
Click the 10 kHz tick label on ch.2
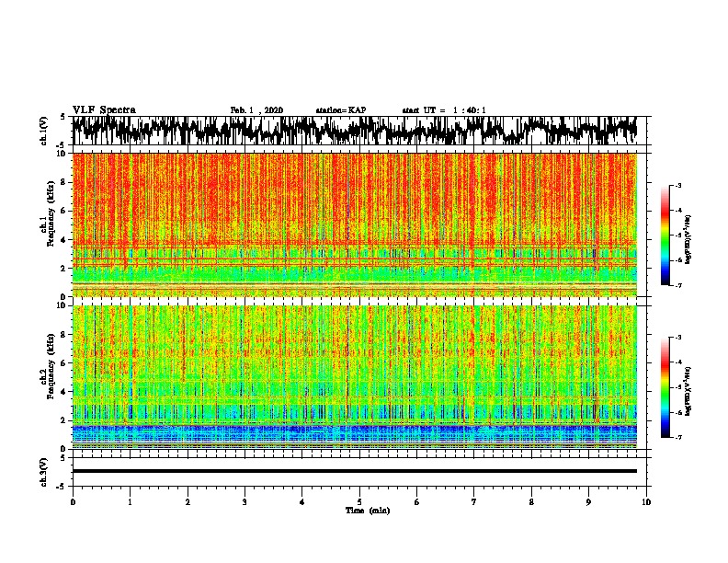pos(62,305)
